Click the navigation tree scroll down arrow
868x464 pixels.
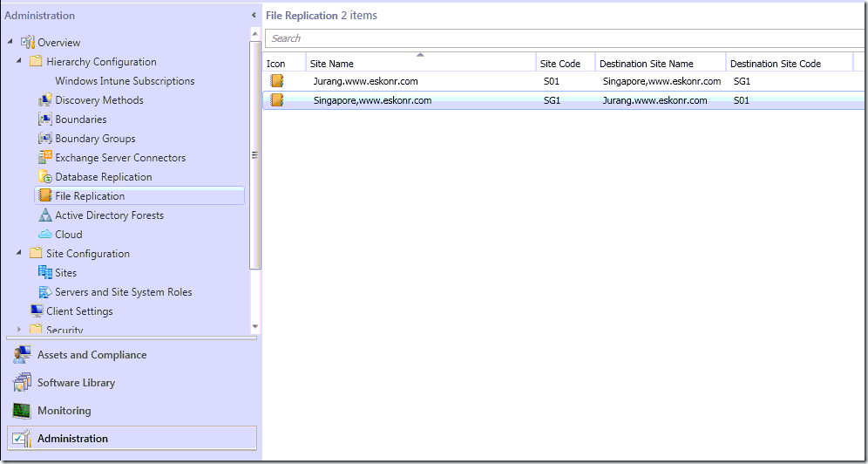[254, 327]
